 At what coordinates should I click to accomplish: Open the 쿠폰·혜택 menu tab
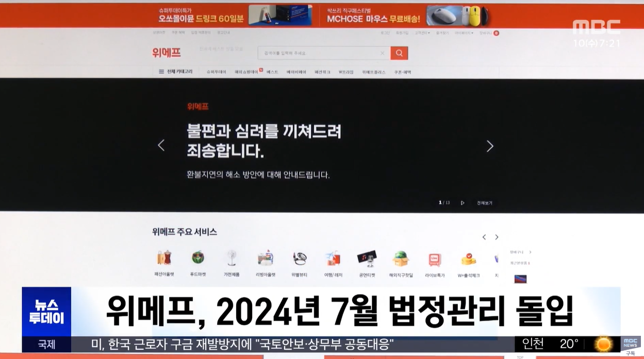(x=403, y=72)
